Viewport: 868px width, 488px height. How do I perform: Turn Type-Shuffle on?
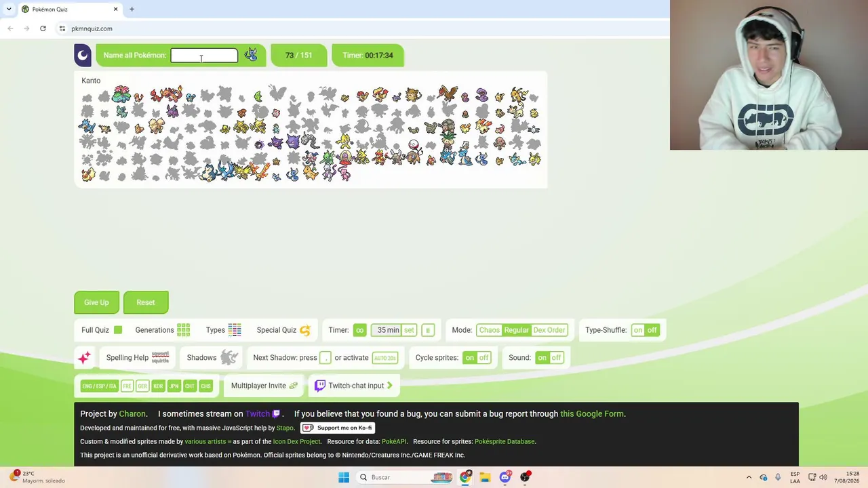pyautogui.click(x=638, y=330)
